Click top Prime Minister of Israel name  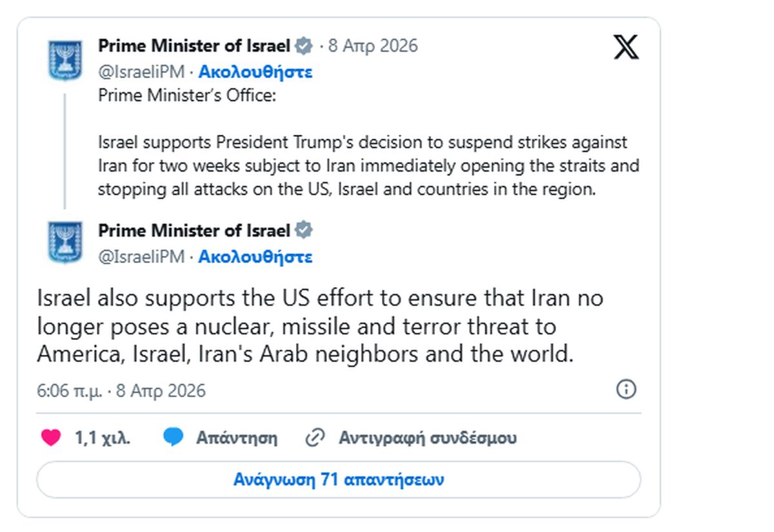(x=194, y=46)
